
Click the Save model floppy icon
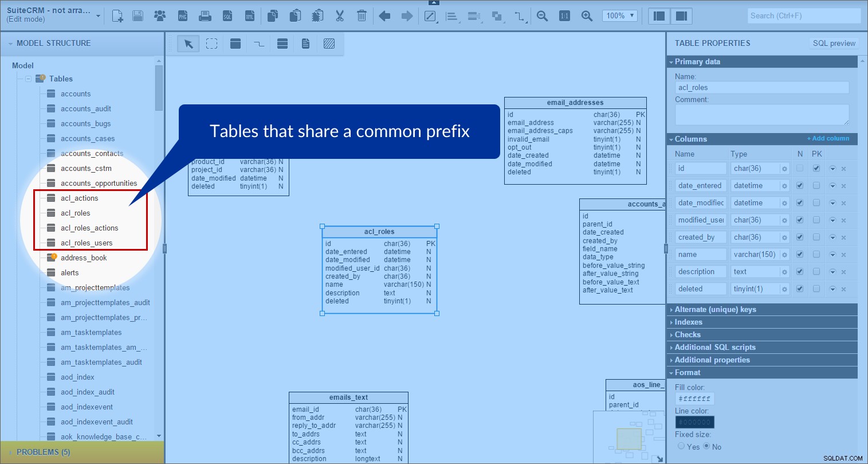(138, 16)
